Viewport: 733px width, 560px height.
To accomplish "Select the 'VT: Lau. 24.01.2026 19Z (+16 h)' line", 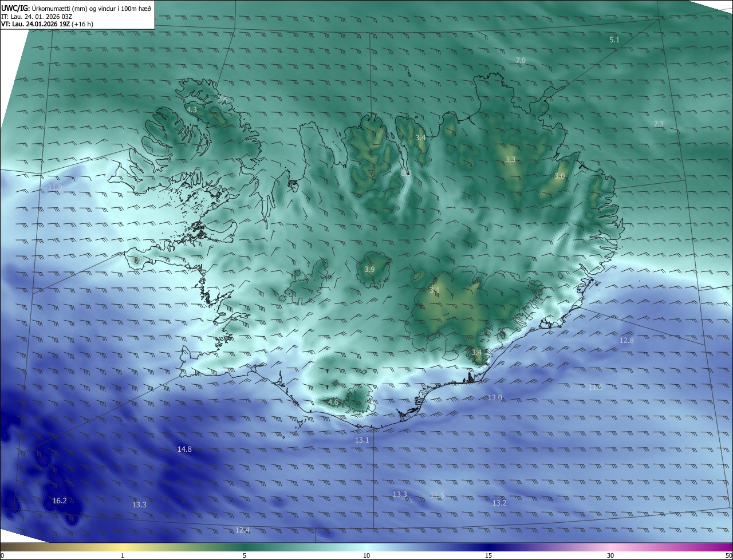I will pyautogui.click(x=47, y=24).
